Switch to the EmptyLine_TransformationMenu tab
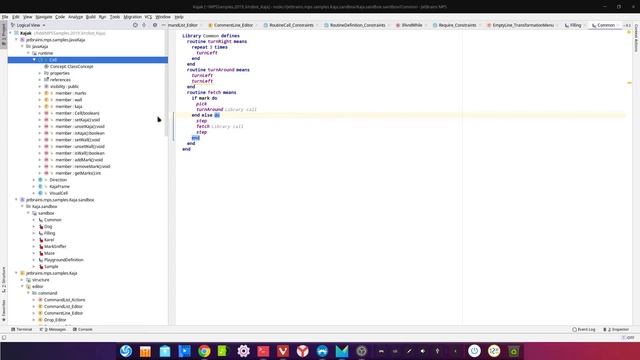The width and height of the screenshot is (640, 360). (522, 25)
